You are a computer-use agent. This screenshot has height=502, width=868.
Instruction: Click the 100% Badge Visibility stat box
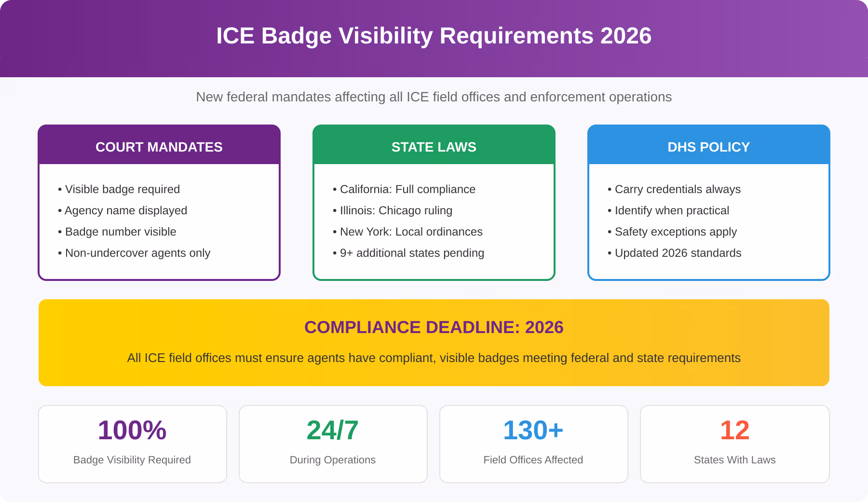[x=132, y=444]
